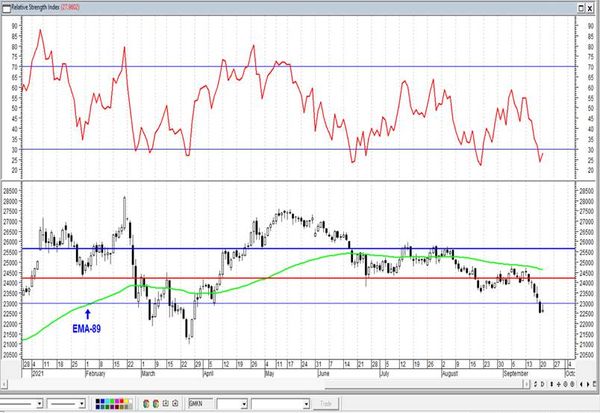This screenshot has width=600, height=413.
Task: Click the black right-arrow chart navigation icon
Action: click(588, 384)
